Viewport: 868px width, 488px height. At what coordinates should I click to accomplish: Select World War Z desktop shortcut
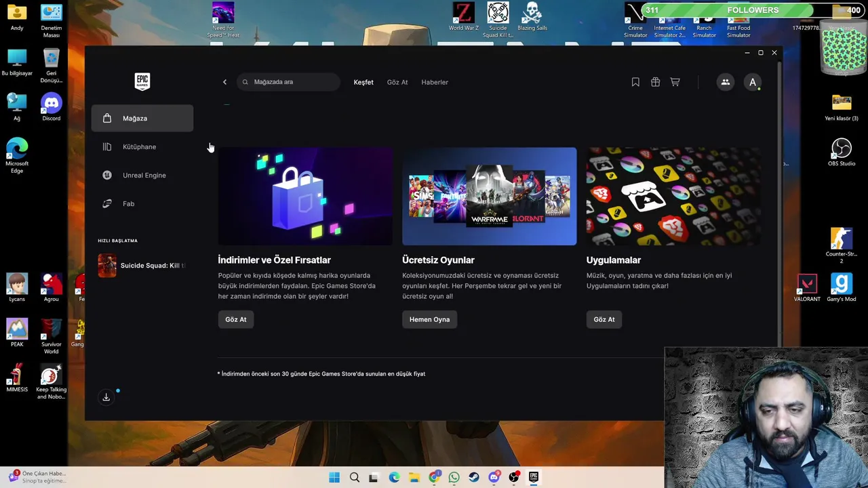click(463, 17)
